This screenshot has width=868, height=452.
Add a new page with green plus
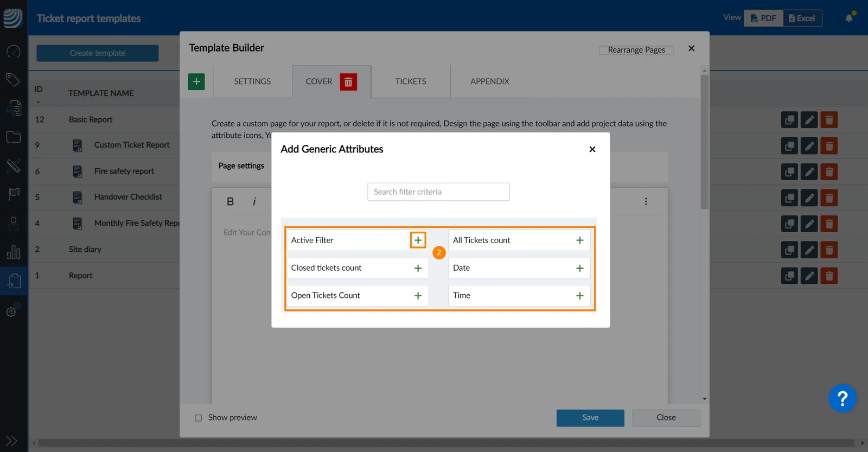[196, 82]
